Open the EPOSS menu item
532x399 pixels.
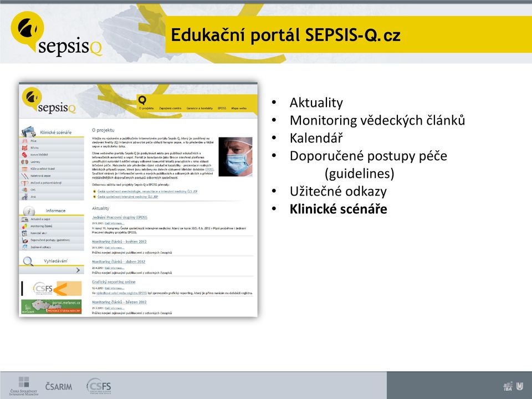pos(222,108)
